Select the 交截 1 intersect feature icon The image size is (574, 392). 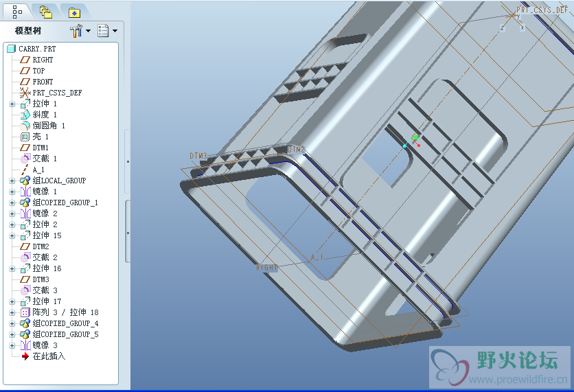pos(25,159)
